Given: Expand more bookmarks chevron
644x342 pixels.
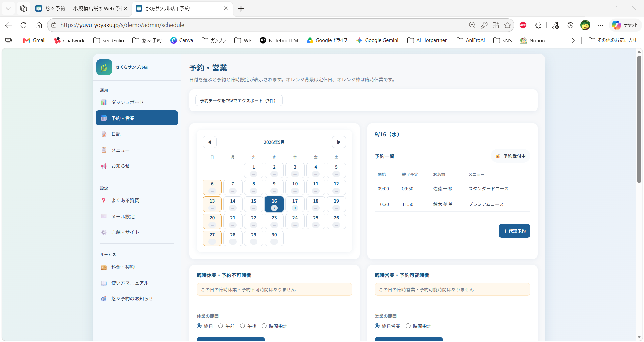Looking at the screenshot, I should 573,40.
